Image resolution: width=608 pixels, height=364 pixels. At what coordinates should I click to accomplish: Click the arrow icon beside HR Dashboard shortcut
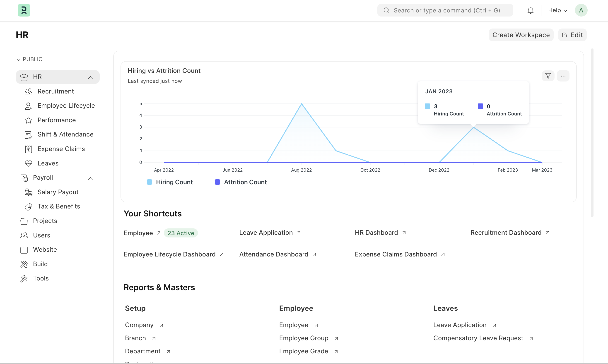pyautogui.click(x=404, y=232)
